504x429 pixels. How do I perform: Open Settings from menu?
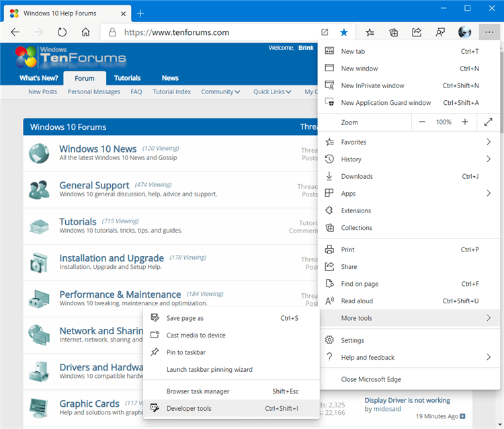pos(409,340)
